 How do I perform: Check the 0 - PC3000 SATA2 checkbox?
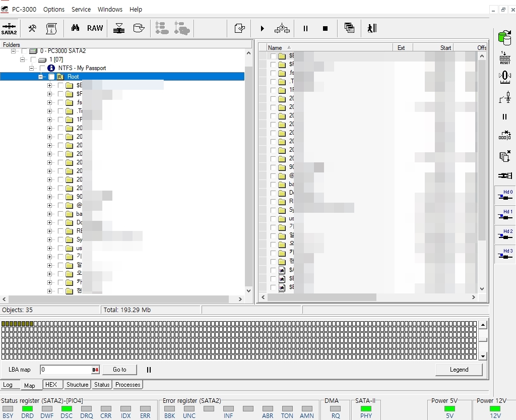pyautogui.click(x=24, y=51)
